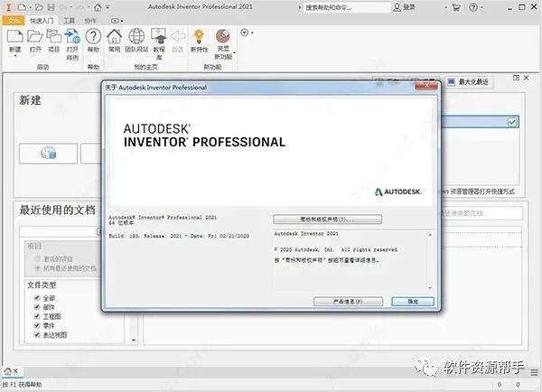Click the search help and commands field
This screenshot has width=542, height=392.
point(347,7)
